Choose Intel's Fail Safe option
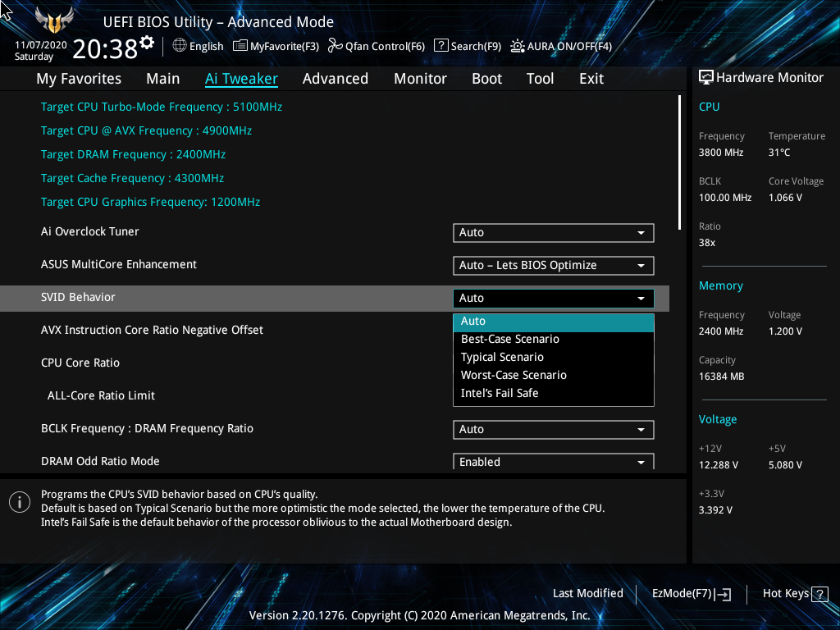The height and width of the screenshot is (630, 840). click(554, 393)
